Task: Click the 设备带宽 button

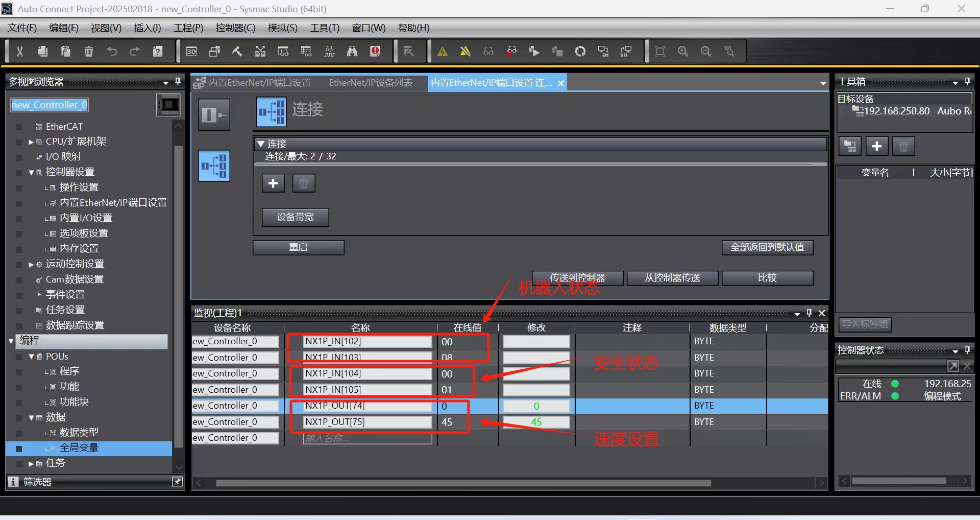Action: (x=296, y=217)
